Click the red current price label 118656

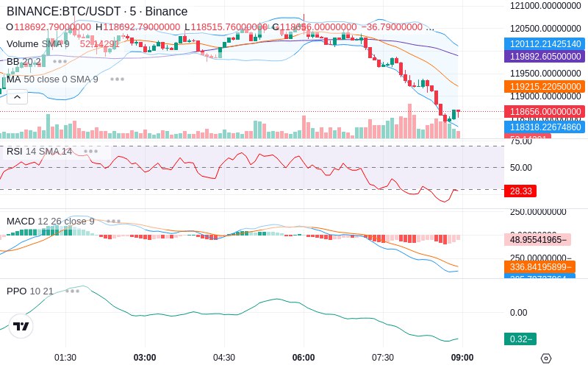545,112
